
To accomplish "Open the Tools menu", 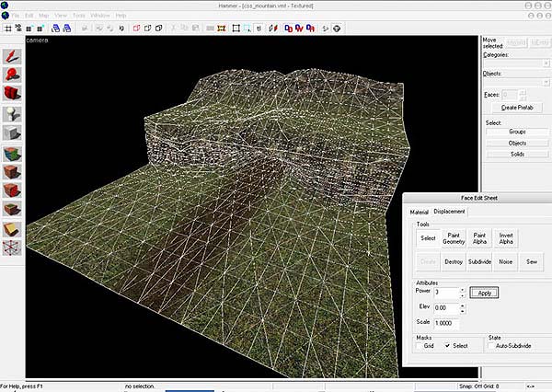I will tap(79, 16).
